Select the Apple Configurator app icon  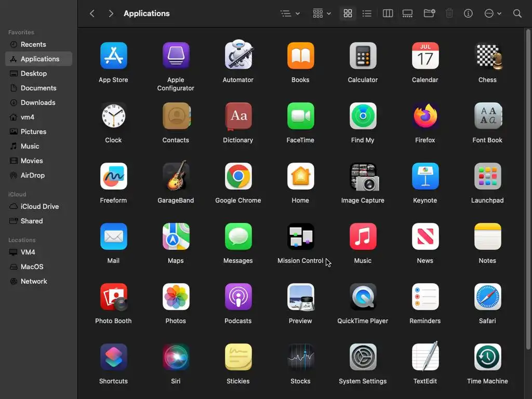click(x=176, y=56)
